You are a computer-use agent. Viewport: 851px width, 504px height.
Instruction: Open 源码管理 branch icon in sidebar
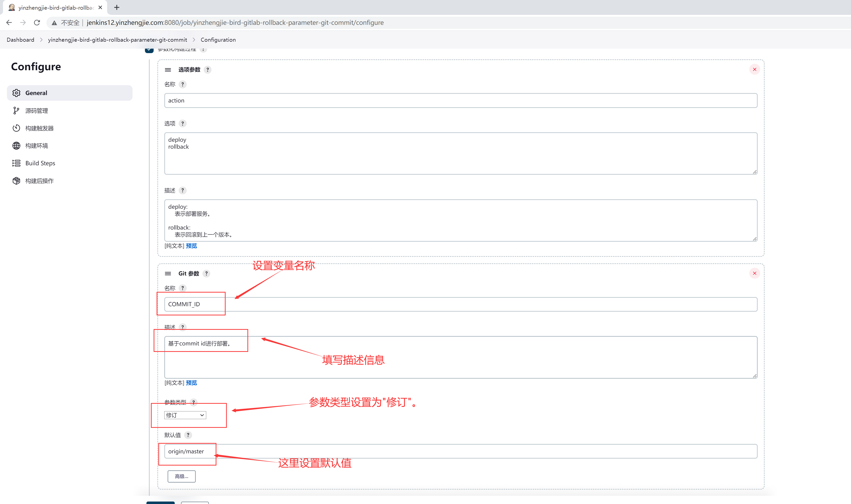click(x=16, y=110)
